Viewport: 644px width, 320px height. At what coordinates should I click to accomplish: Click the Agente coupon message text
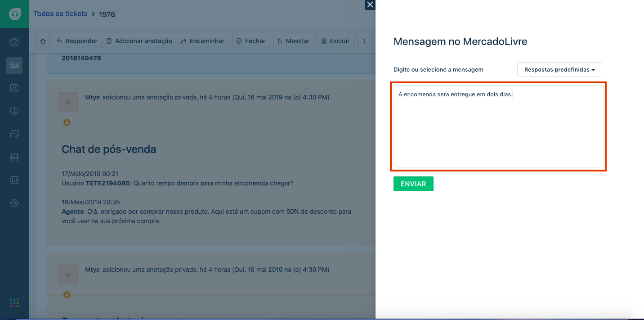206,216
